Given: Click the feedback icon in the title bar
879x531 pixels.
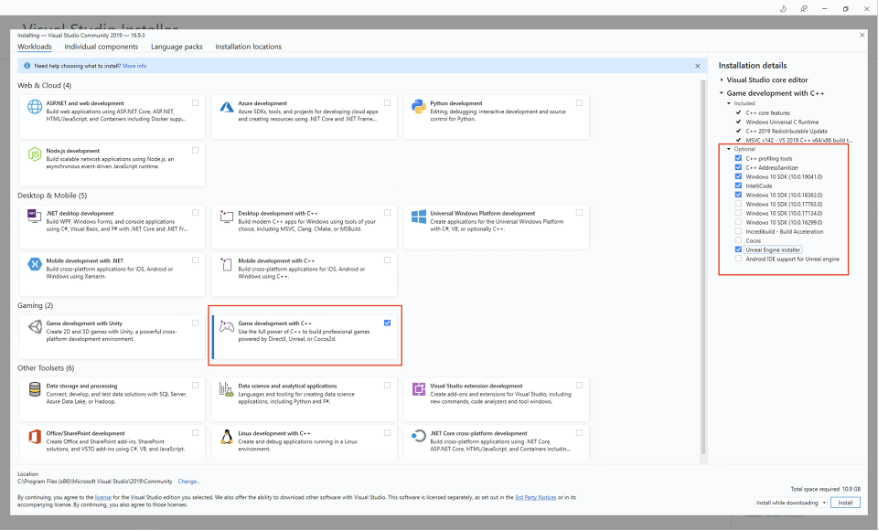Looking at the screenshot, I should 803,8.
